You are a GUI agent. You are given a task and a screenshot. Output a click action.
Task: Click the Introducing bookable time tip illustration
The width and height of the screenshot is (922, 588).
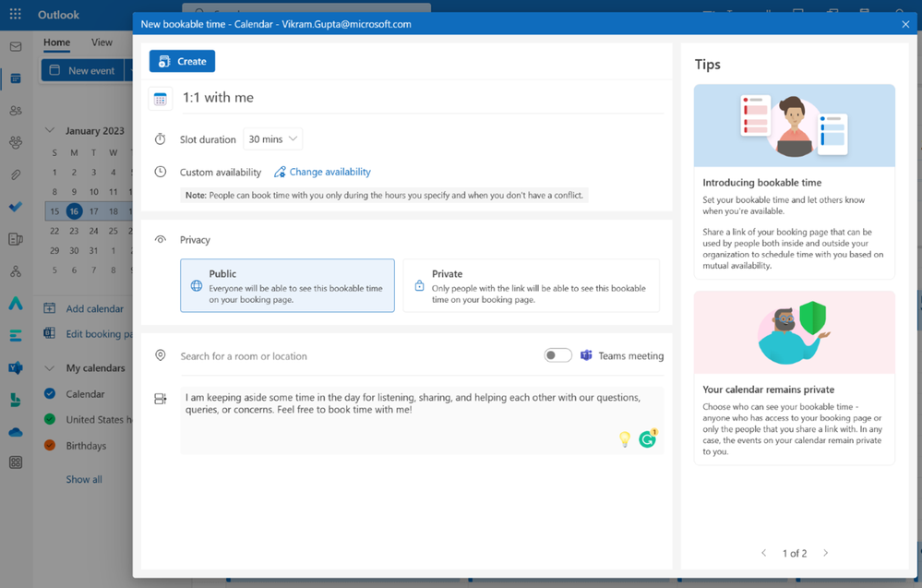coord(795,126)
